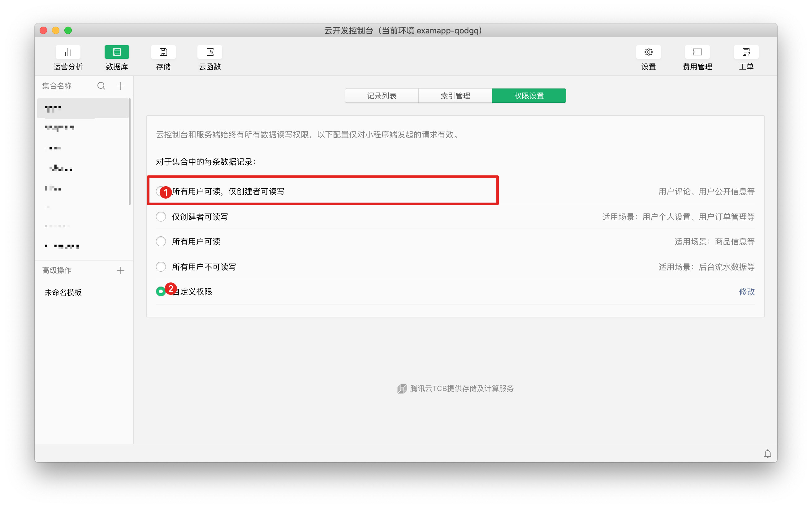812x508 pixels.
Task: Add template beside 高级操作 plus icon
Action: 121,270
